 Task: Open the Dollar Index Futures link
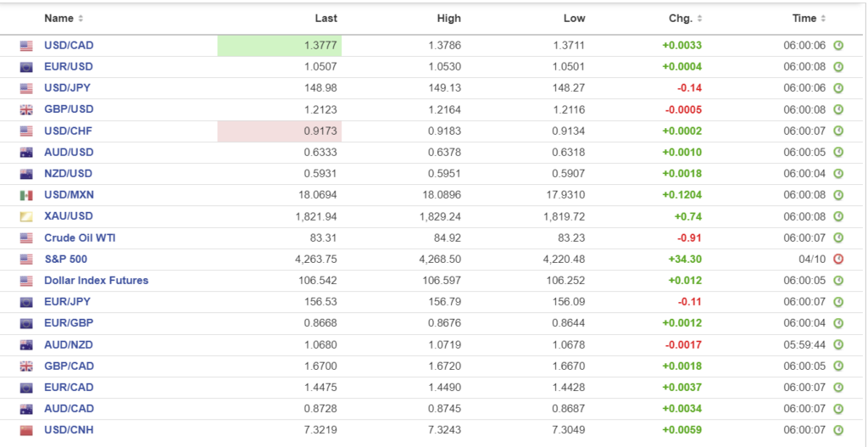tap(96, 281)
